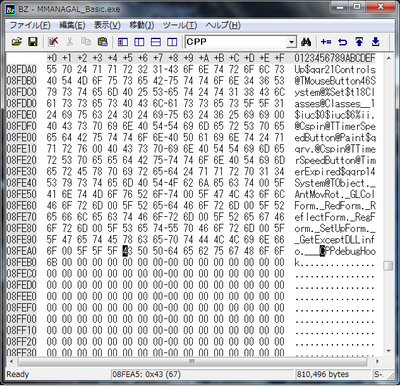The height and width of the screenshot is (389, 400).
Task: Click the red X cut toolbar icon
Action: (x=53, y=42)
